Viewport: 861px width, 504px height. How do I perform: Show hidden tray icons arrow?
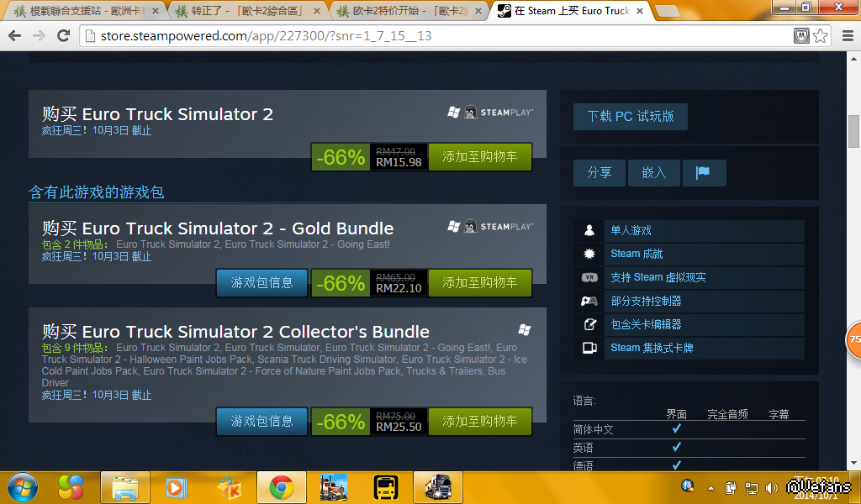710,487
